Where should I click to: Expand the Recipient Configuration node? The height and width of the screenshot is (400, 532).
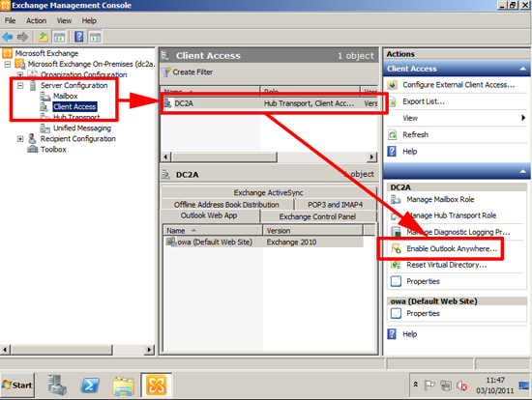pyautogui.click(x=20, y=138)
